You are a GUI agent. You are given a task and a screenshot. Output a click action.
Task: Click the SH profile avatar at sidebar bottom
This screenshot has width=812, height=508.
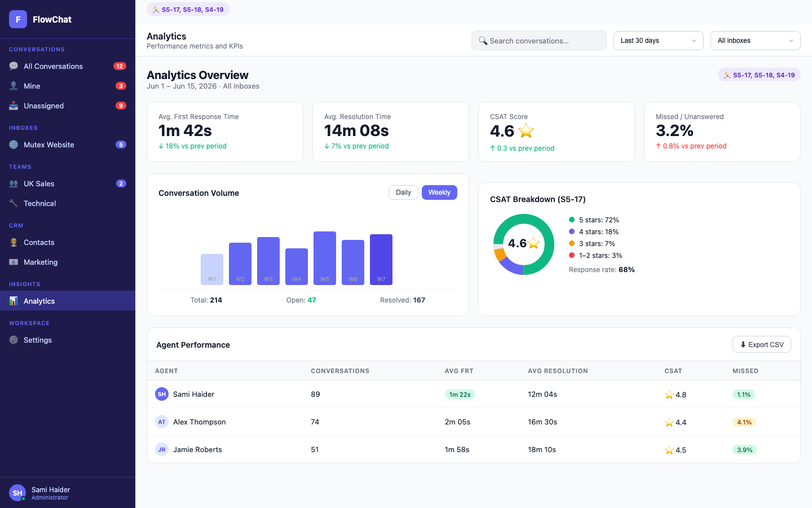tap(17, 493)
